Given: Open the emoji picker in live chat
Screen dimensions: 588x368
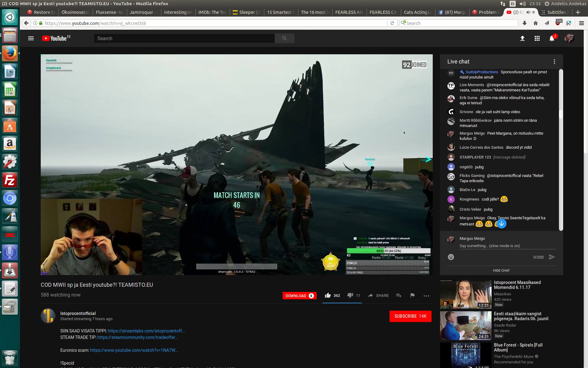Looking at the screenshot, I should click(x=451, y=257).
